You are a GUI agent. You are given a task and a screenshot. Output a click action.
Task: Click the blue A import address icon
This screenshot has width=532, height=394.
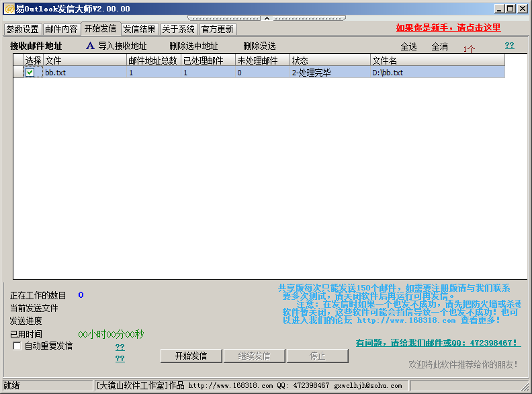91,46
